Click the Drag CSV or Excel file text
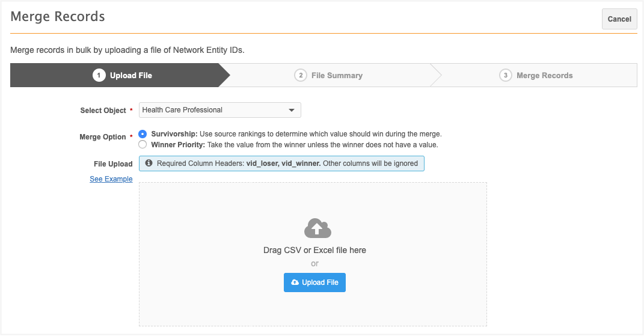 coord(314,250)
